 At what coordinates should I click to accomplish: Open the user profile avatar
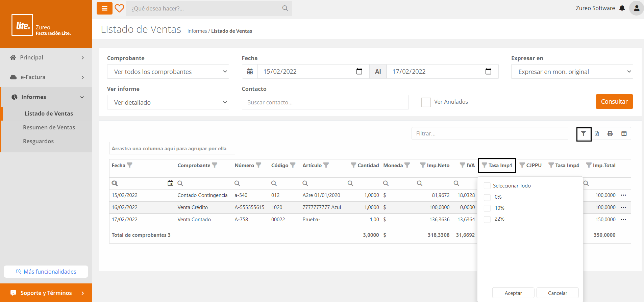tap(636, 8)
